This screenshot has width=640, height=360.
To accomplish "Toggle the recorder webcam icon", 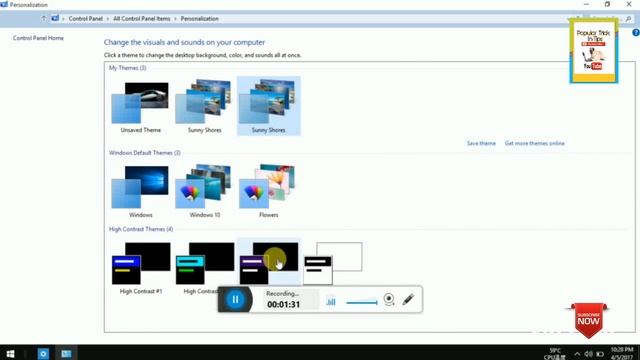I will coord(389,300).
